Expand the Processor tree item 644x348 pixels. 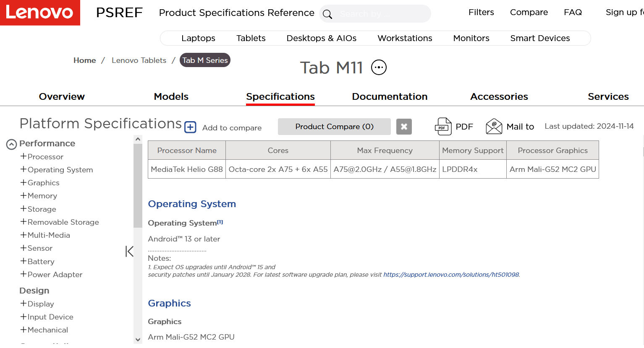(24, 156)
